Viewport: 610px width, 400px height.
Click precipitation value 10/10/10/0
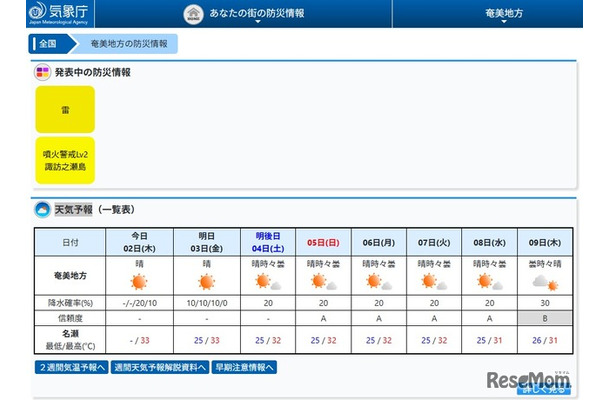coord(207,303)
